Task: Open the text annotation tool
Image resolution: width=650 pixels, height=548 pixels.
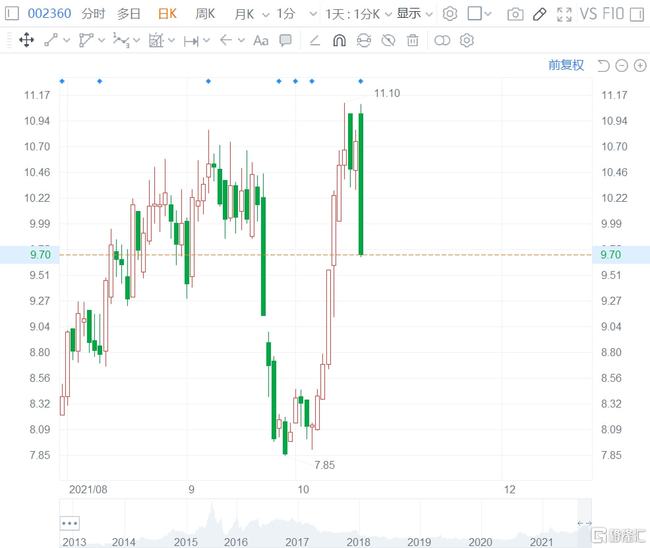Action: tap(261, 40)
